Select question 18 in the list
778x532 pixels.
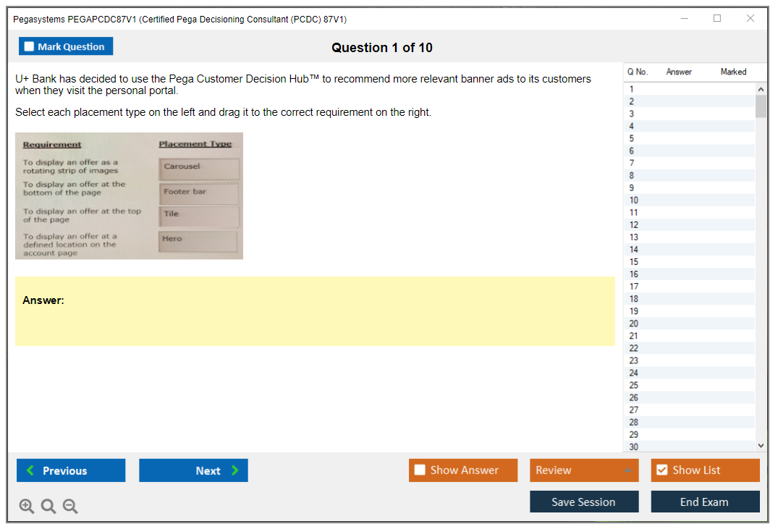[634, 299]
